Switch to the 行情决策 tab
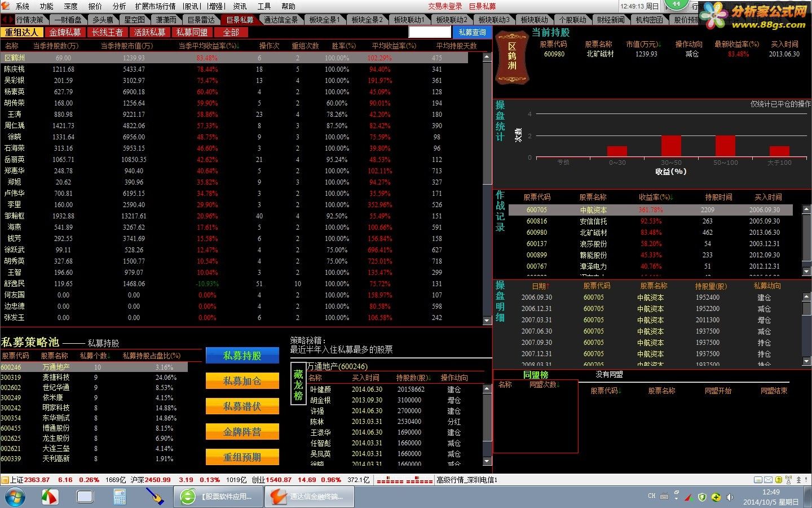 click(29, 20)
